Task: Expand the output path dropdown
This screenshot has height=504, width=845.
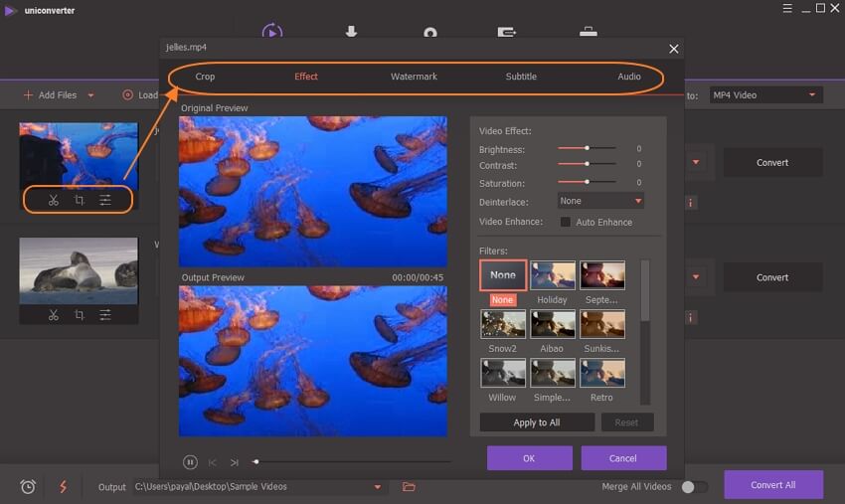Action: point(378,486)
